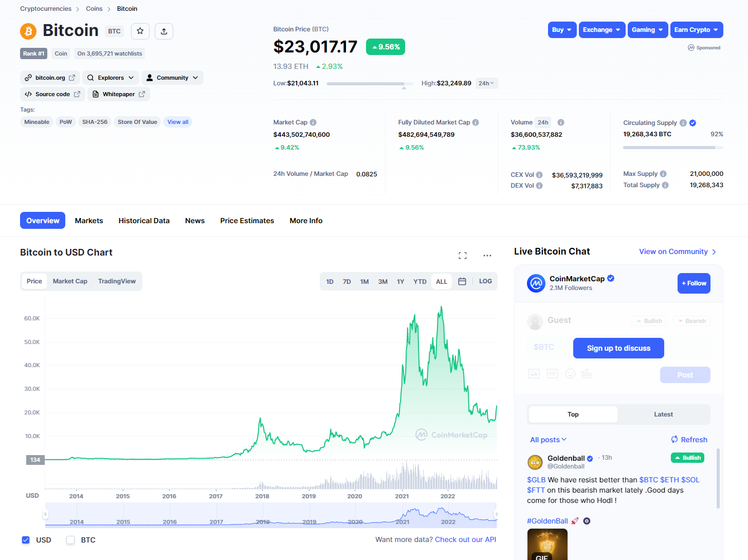Open info icon beside Fully Diluted Market Cap

[476, 122]
